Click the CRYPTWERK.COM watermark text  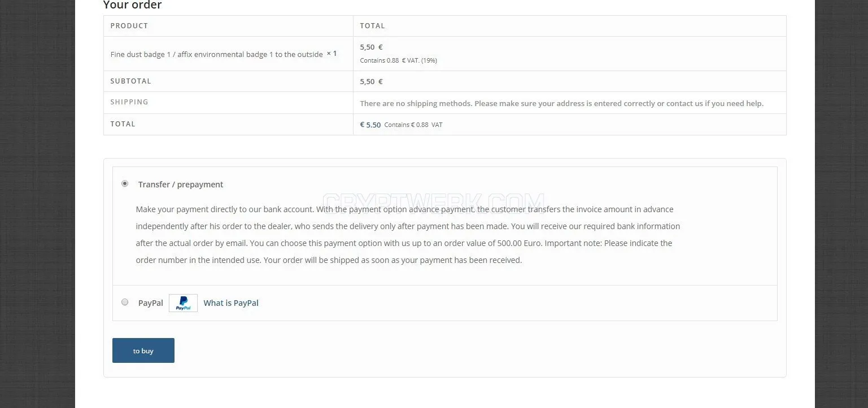[433, 202]
